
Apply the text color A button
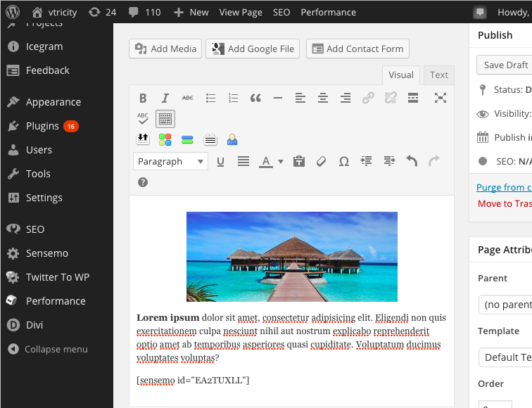tap(266, 161)
